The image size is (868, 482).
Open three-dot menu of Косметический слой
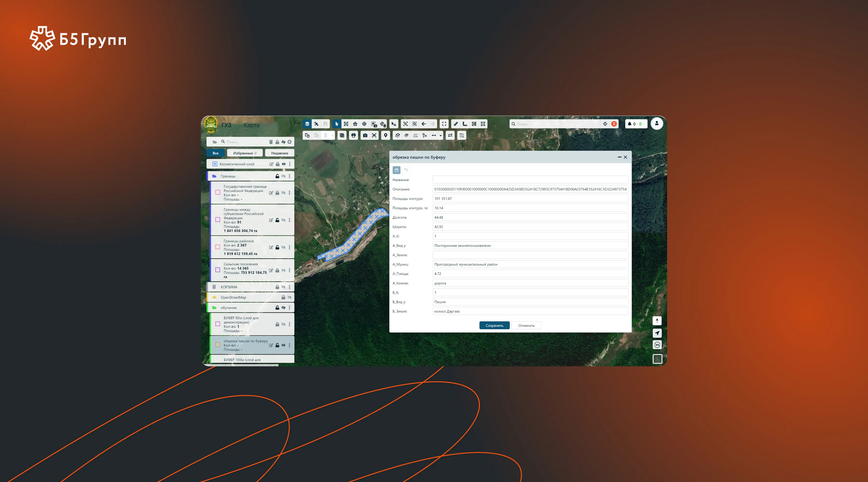click(290, 164)
